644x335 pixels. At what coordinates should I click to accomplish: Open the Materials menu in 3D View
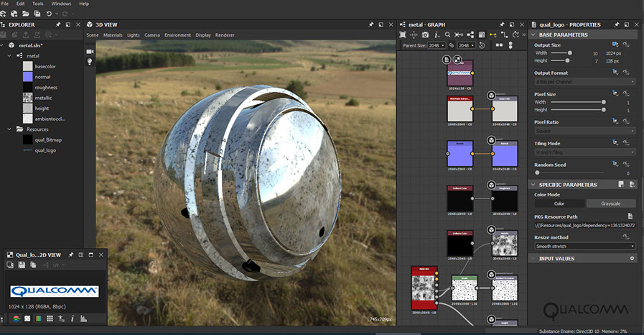[x=113, y=35]
